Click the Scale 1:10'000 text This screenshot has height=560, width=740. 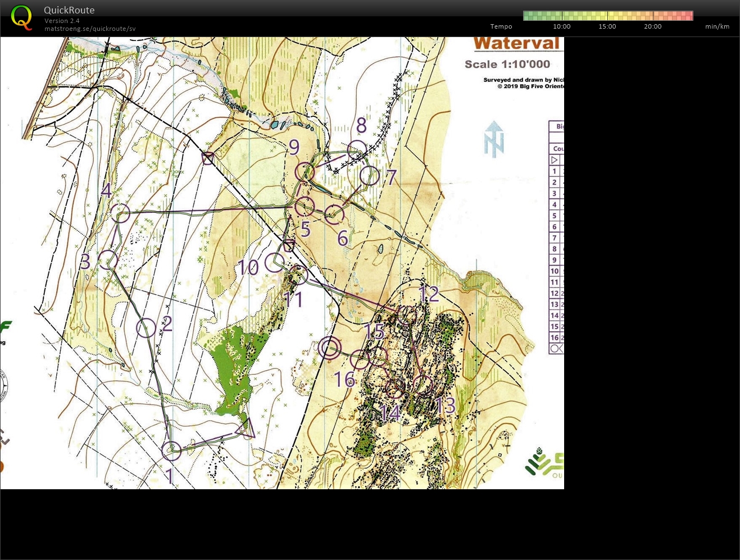pyautogui.click(x=507, y=64)
